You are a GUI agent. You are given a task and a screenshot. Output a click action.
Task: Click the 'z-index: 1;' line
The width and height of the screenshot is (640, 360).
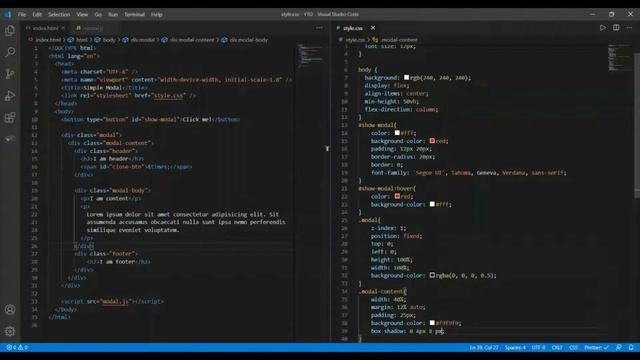point(389,228)
